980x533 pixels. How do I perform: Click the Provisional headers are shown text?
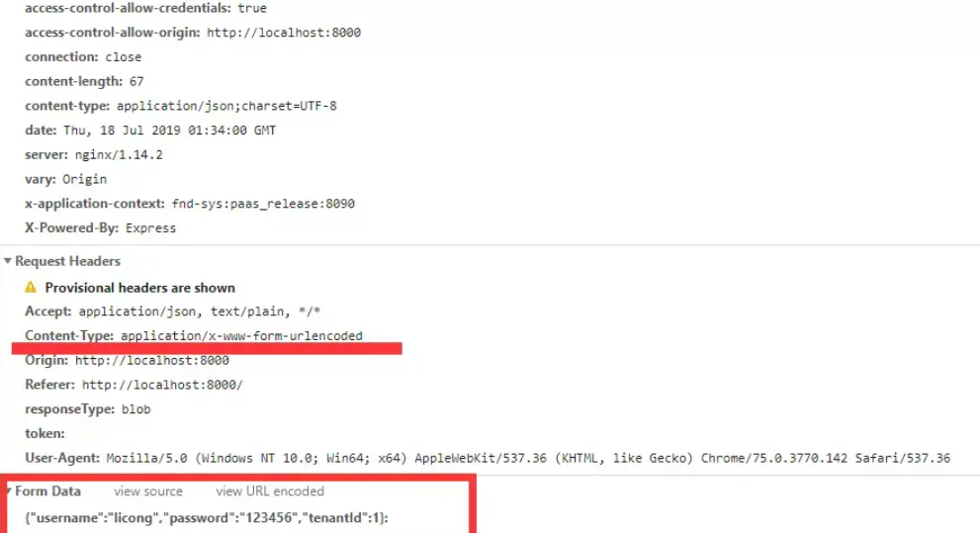pyautogui.click(x=140, y=288)
